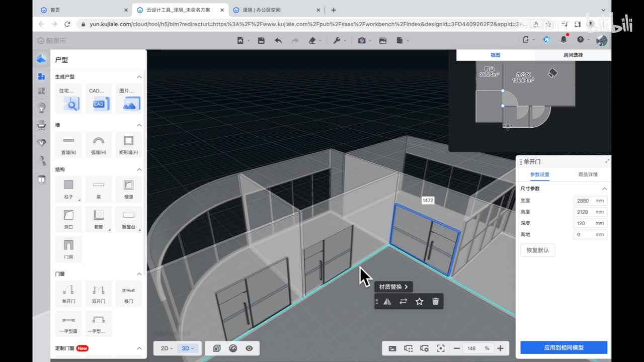Collapse the 定制门窗 section
Viewport: 644px width, 362px height.
coord(139,348)
